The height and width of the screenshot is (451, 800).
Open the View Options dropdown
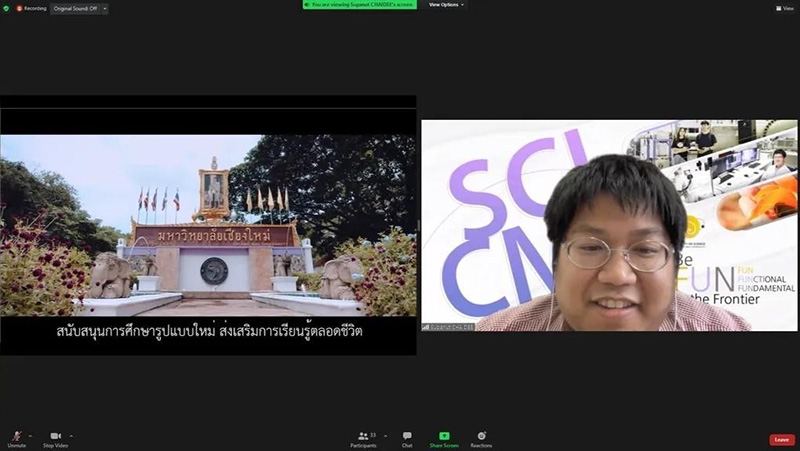[446, 5]
